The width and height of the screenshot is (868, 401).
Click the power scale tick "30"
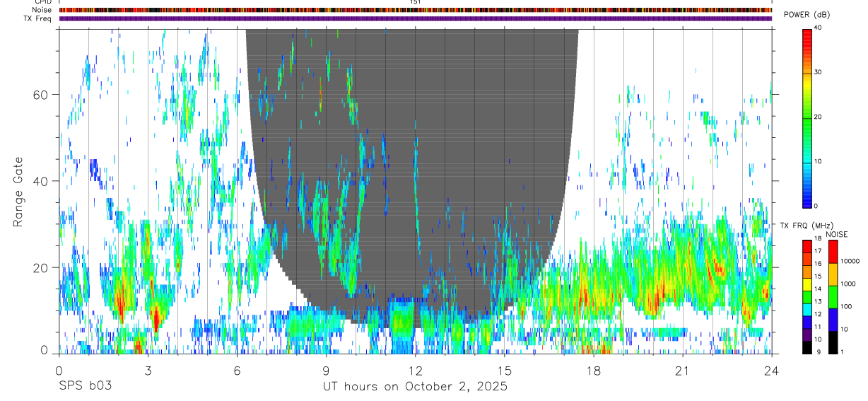pos(819,73)
